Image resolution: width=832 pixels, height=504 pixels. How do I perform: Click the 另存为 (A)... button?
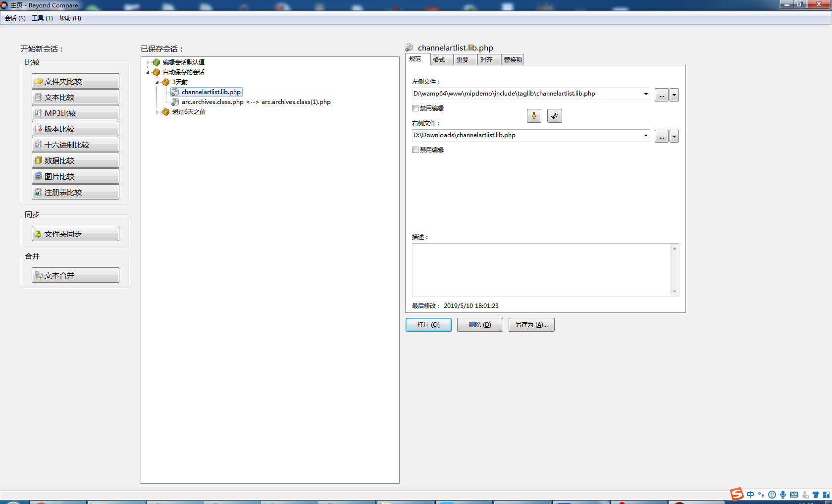(x=531, y=325)
